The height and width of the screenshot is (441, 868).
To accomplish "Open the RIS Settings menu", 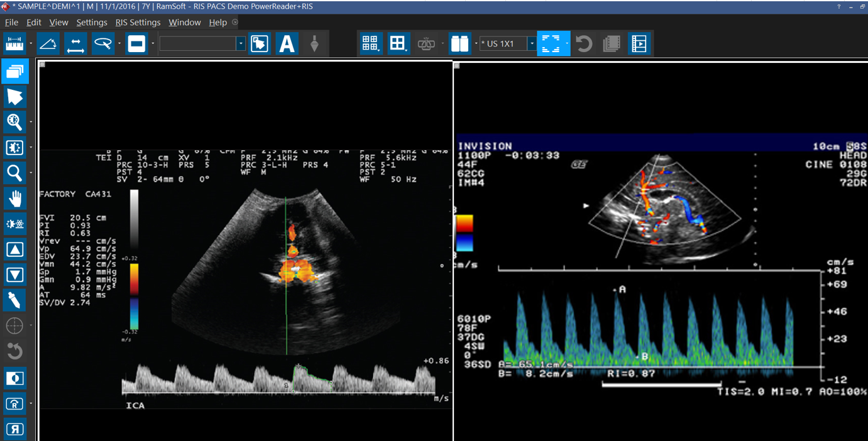I will click(138, 22).
